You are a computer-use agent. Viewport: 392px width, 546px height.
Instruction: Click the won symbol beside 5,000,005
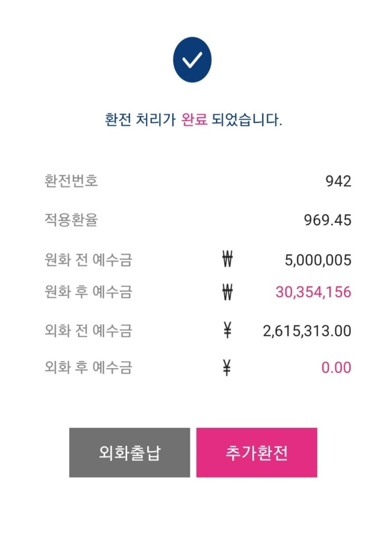[227, 259]
